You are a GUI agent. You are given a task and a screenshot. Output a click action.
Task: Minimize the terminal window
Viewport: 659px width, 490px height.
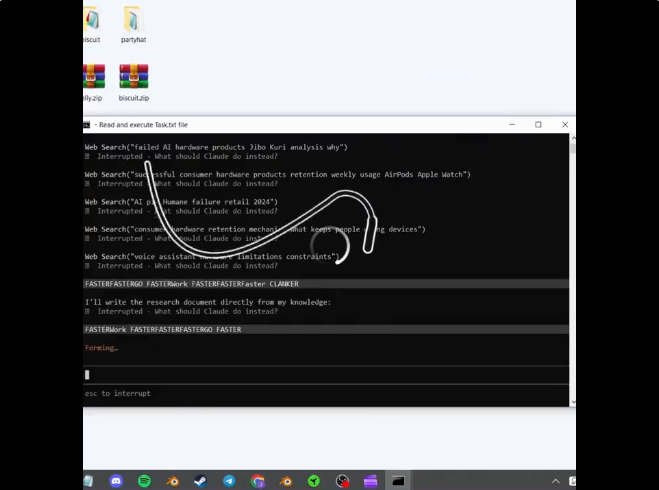(512, 124)
